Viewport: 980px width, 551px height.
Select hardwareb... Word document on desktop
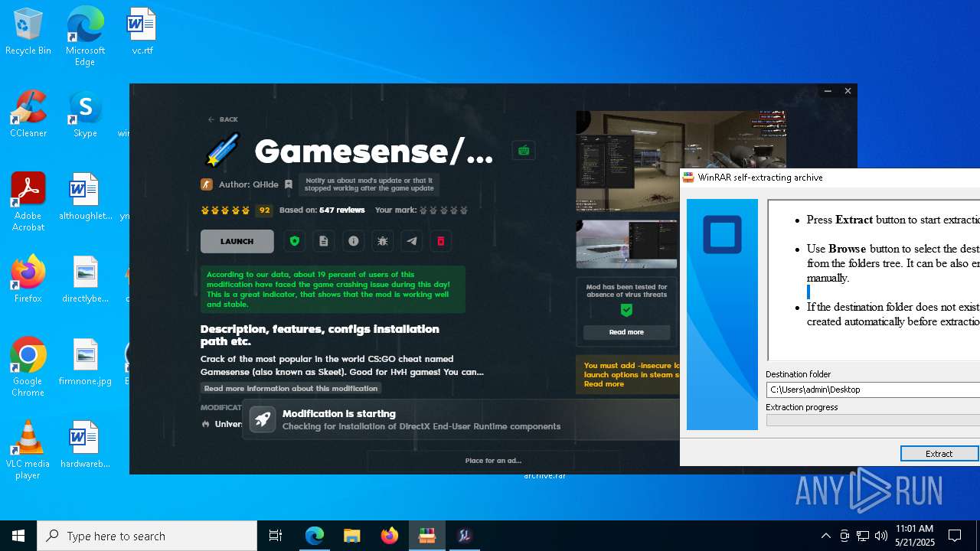[x=85, y=445]
